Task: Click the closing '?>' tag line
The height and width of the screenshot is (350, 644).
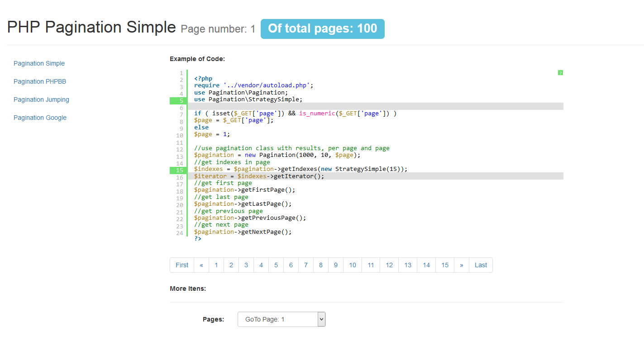Action: pos(198,238)
